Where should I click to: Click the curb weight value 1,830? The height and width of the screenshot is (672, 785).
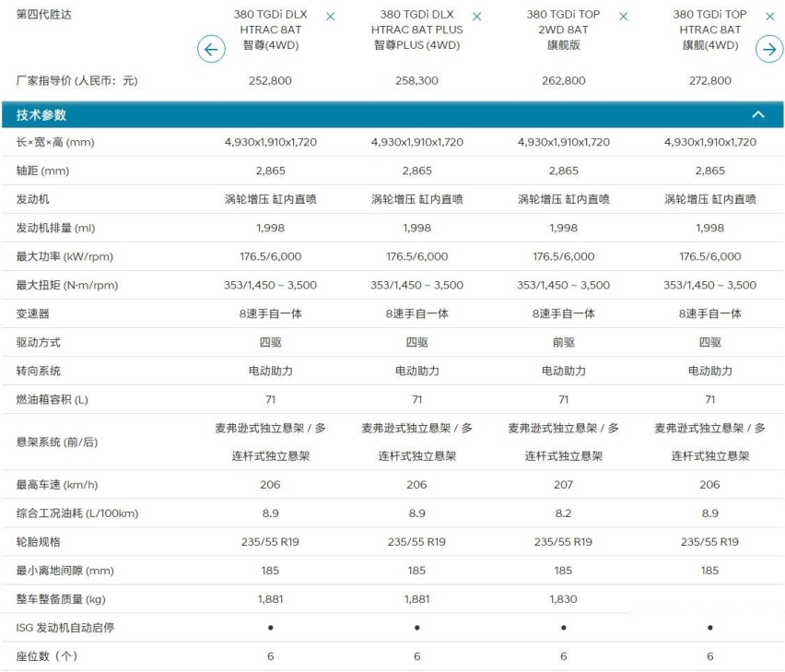click(563, 599)
